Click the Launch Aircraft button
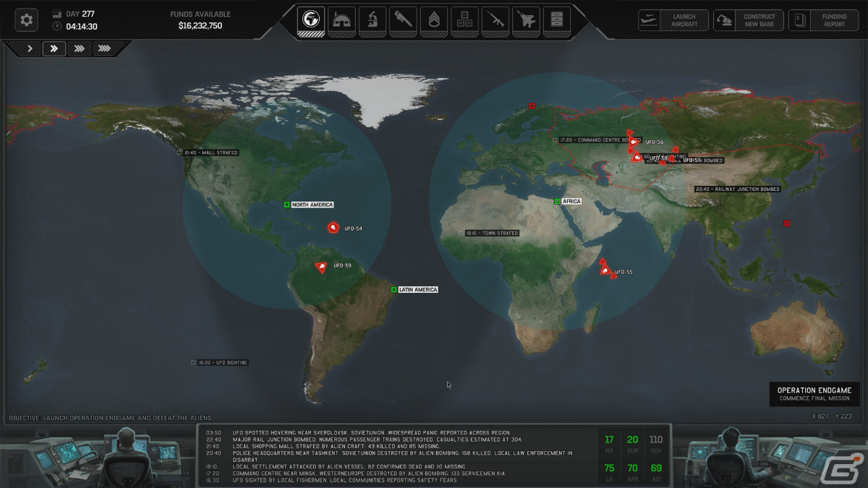This screenshot has width=868, height=488. click(x=673, y=20)
